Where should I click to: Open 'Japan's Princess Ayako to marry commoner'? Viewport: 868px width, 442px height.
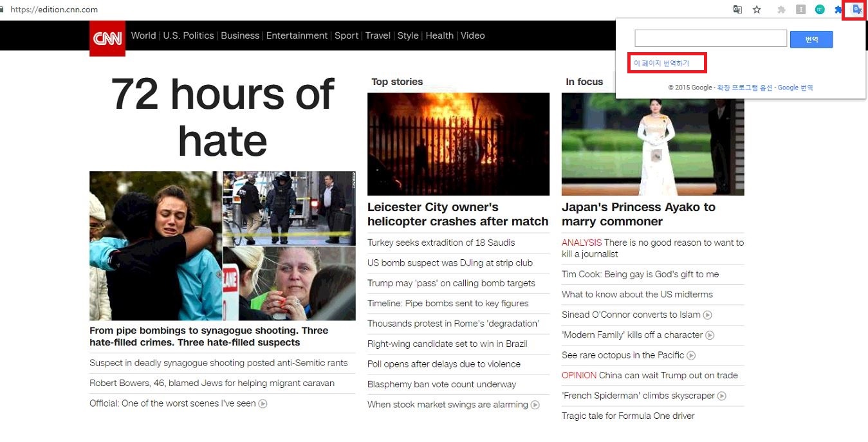[638, 214]
